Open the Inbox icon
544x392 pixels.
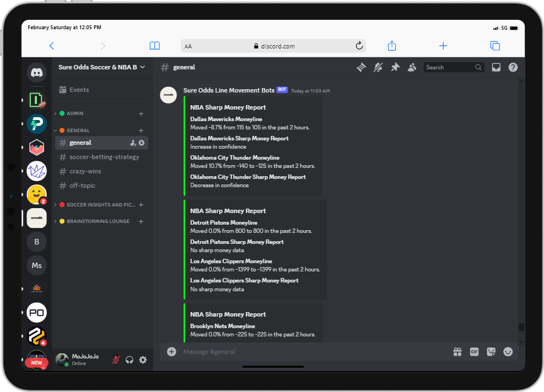click(496, 67)
